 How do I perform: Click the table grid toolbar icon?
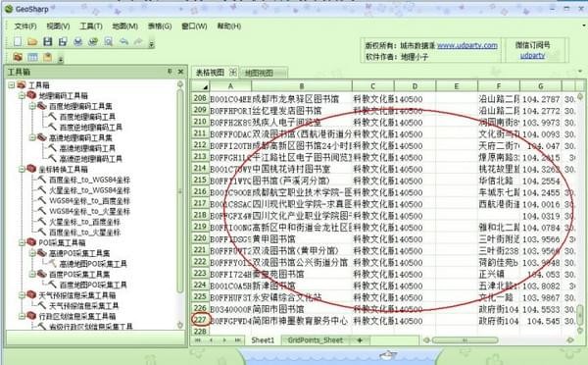click(x=32, y=57)
